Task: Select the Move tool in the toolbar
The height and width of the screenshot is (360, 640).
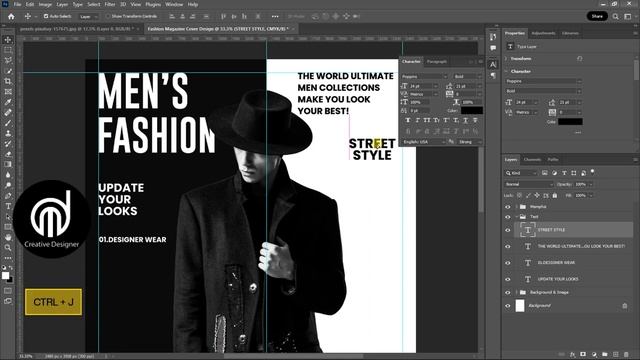Action: coord(8,40)
